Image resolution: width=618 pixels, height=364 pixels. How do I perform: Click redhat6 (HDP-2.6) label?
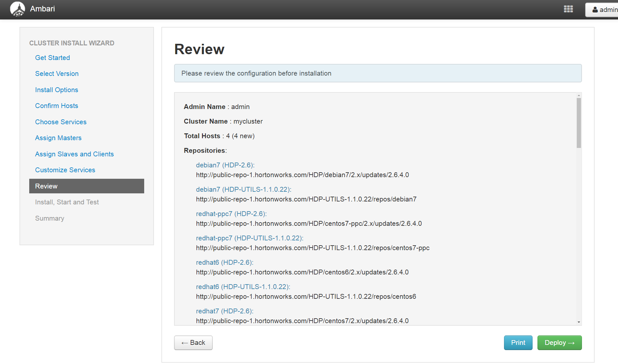225,262
